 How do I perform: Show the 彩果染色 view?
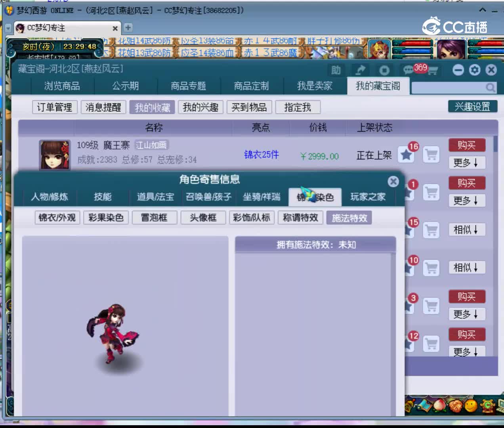coord(106,218)
